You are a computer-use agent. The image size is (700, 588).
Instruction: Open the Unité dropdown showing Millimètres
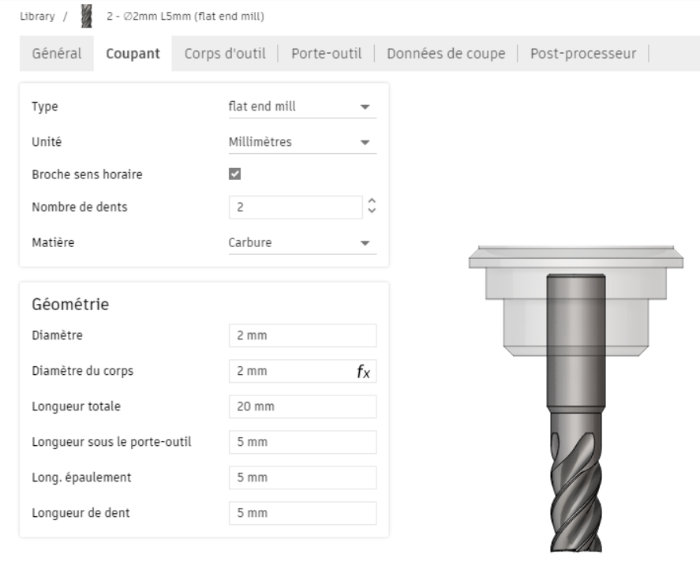302,142
